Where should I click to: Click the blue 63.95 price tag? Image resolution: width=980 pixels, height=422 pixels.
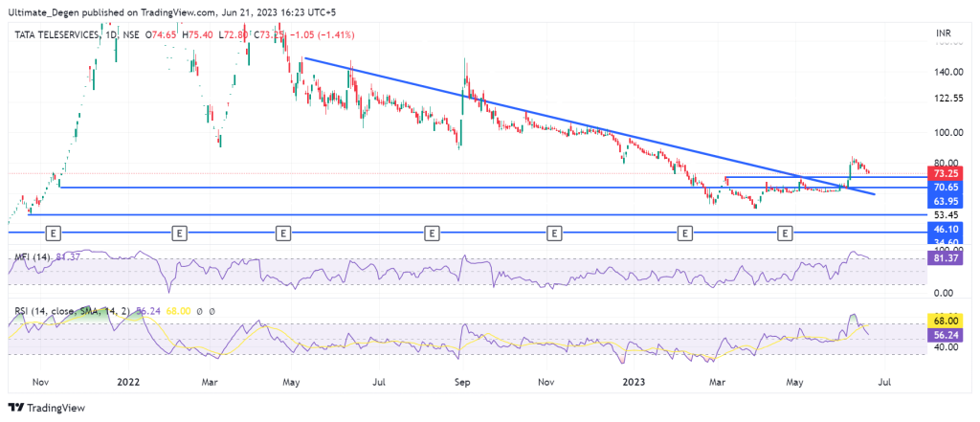(x=945, y=201)
